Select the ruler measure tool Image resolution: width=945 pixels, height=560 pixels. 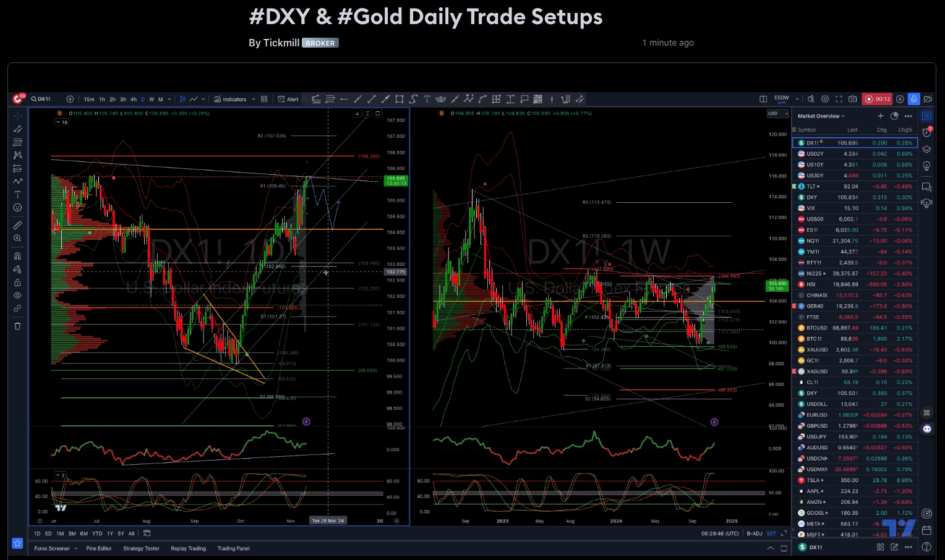17,225
